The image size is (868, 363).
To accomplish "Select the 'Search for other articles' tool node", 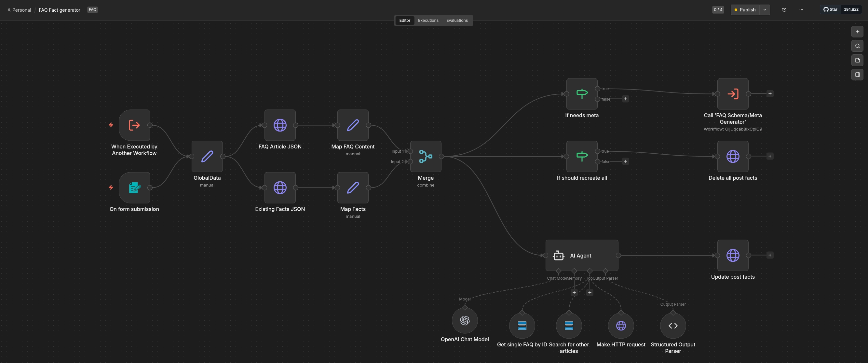I will click(569, 326).
